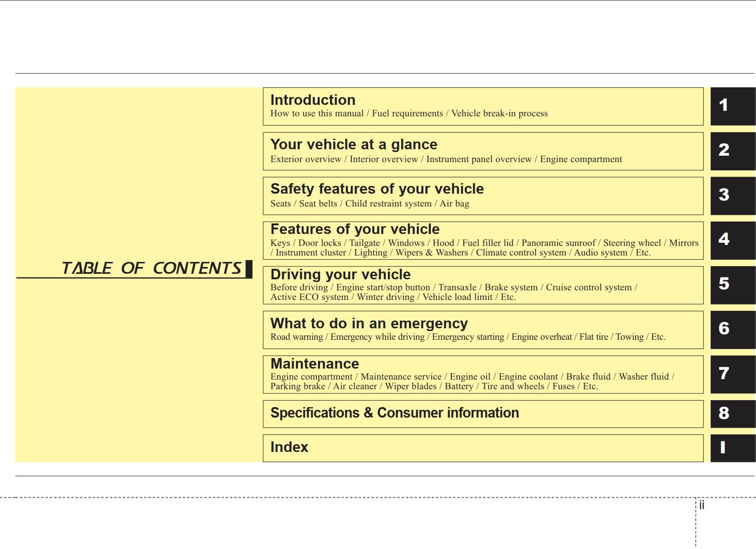Click 'Active ECO system' text
This screenshot has height=549, width=756.
click(x=309, y=297)
